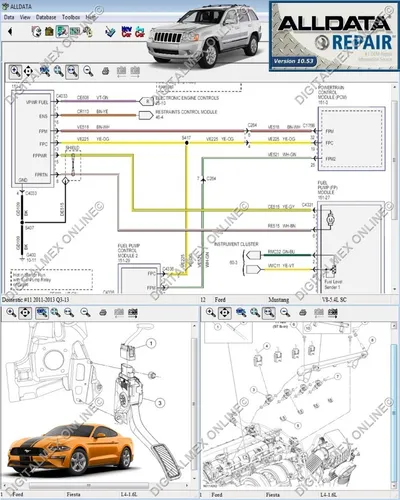
Task: Click next-image icon in pedal diagram toolbar
Action: point(132,312)
